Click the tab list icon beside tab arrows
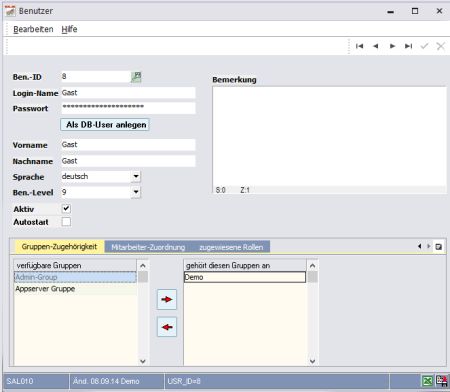The width and height of the screenshot is (450, 392). [439, 247]
